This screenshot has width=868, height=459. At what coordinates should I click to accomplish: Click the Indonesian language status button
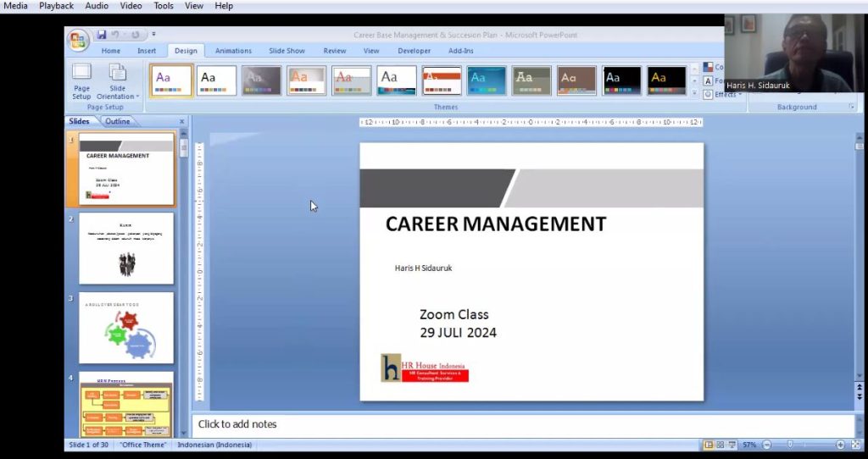[x=214, y=445]
